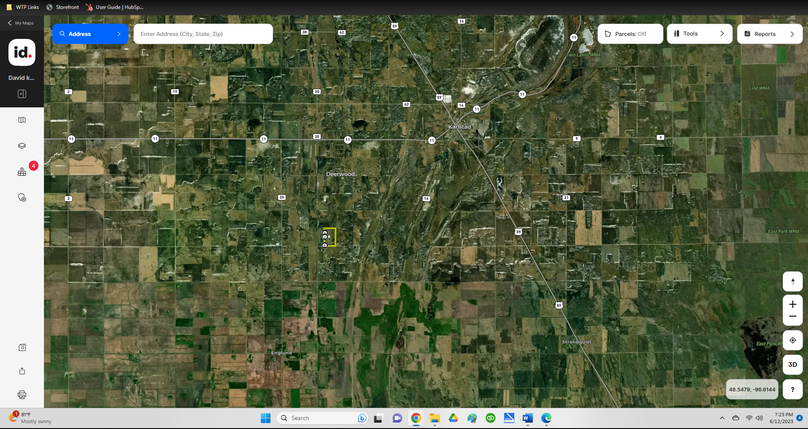
Task: Click the map book icon in sidebar
Action: coord(22,120)
